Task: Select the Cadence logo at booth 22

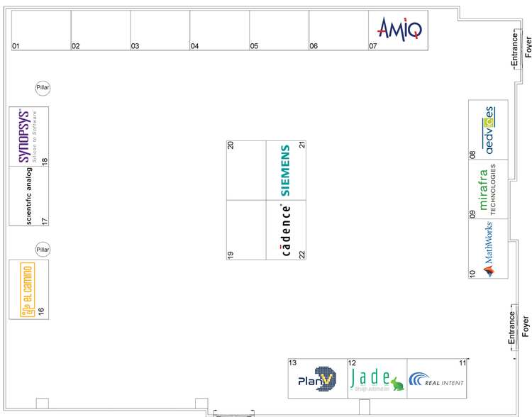Action: pyautogui.click(x=286, y=230)
